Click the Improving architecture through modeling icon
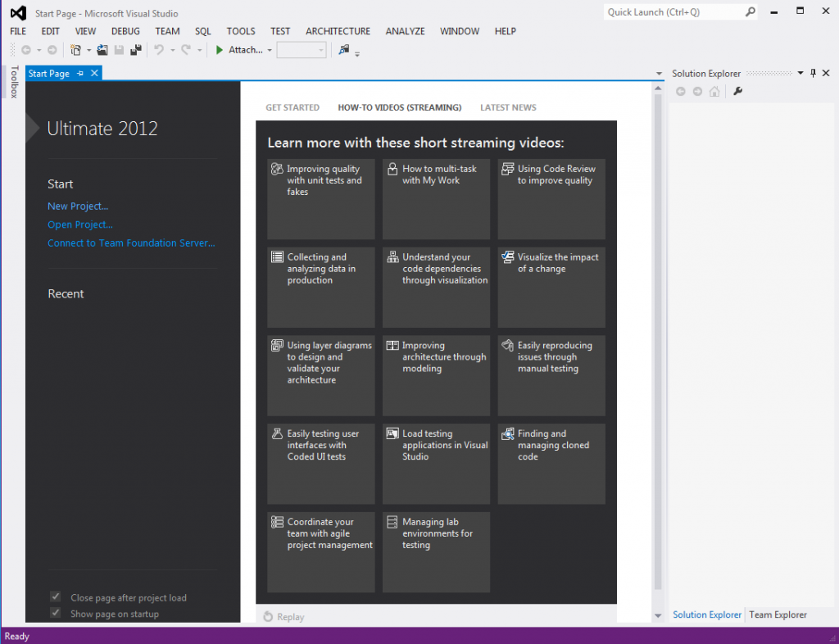The image size is (839, 644). click(392, 346)
